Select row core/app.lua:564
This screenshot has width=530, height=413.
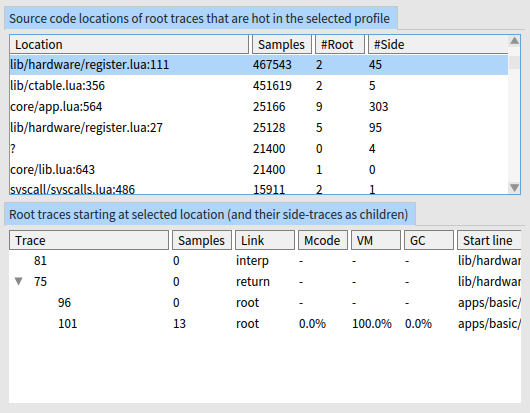pos(259,106)
